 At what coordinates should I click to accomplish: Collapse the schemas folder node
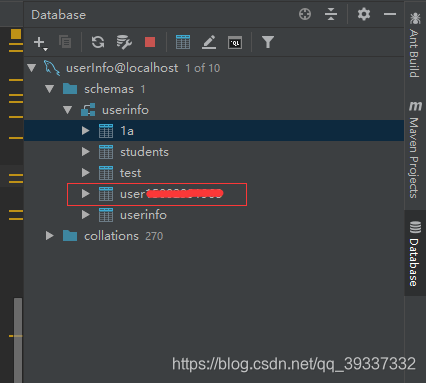click(x=50, y=89)
